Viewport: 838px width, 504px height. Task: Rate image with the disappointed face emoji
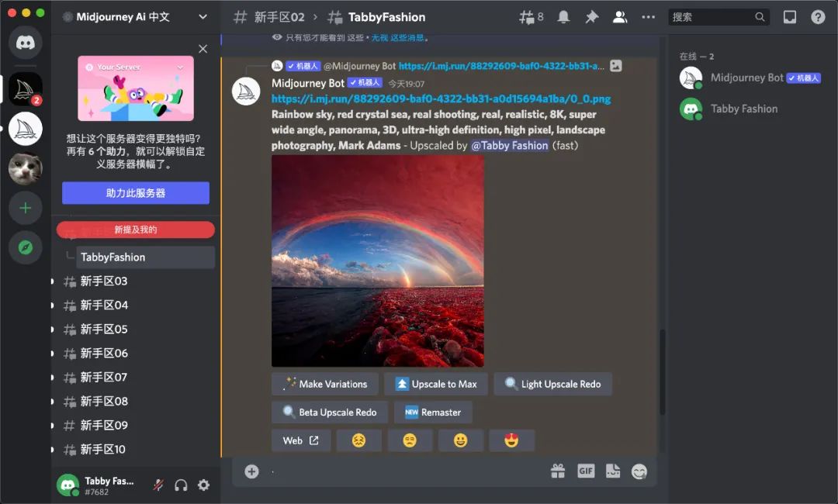tap(410, 440)
